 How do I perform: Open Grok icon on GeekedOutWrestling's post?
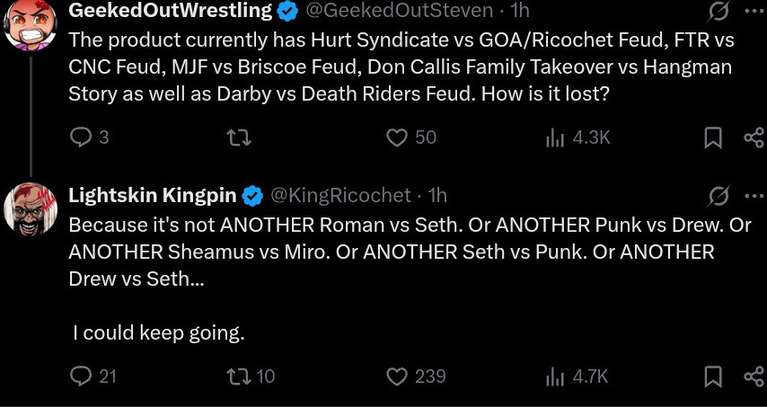[716, 11]
